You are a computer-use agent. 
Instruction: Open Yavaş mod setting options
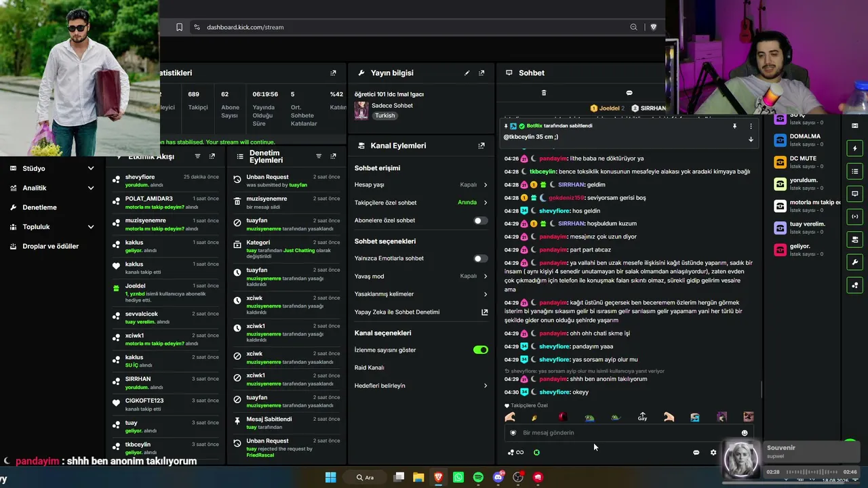click(420, 276)
